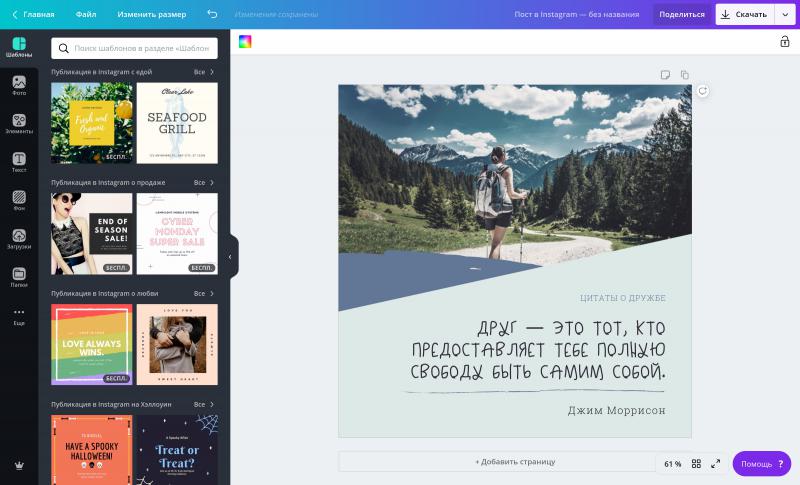Open the Элементы (Elements) sidebar panel
The width and height of the screenshot is (800, 485).
coord(19,124)
